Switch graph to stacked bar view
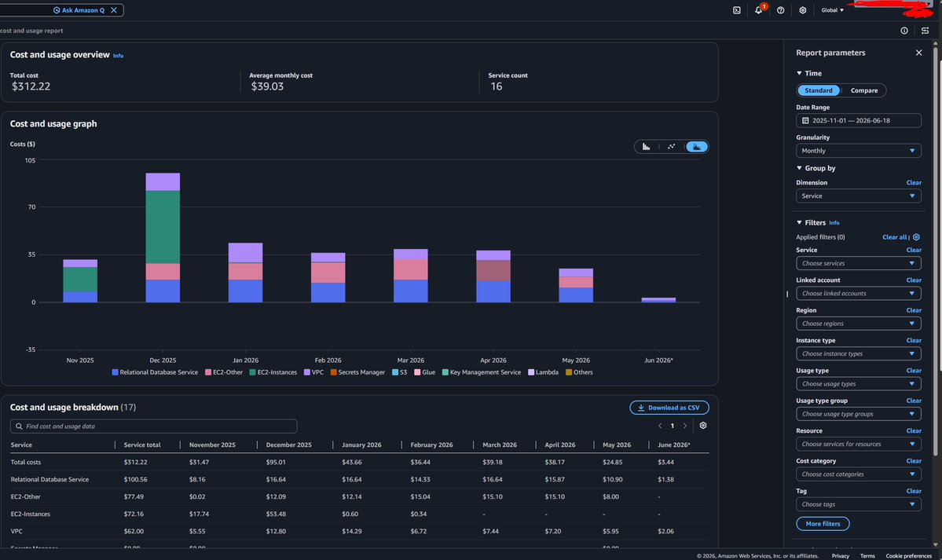This screenshot has width=942, height=560. [697, 147]
